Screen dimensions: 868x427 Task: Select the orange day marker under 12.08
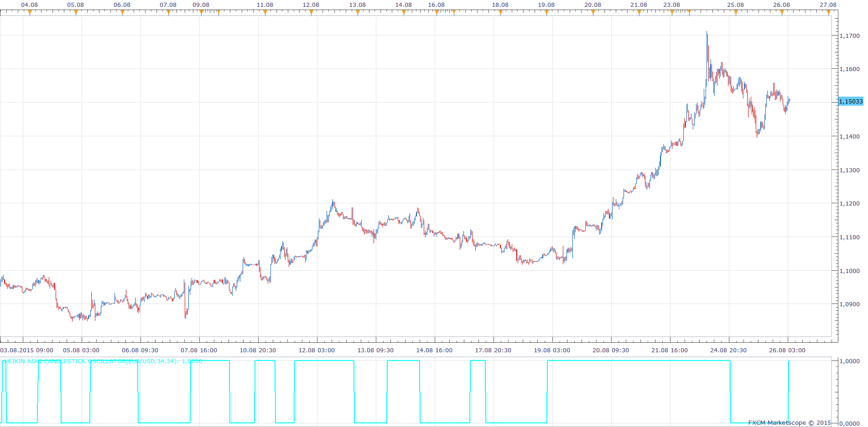point(311,12)
